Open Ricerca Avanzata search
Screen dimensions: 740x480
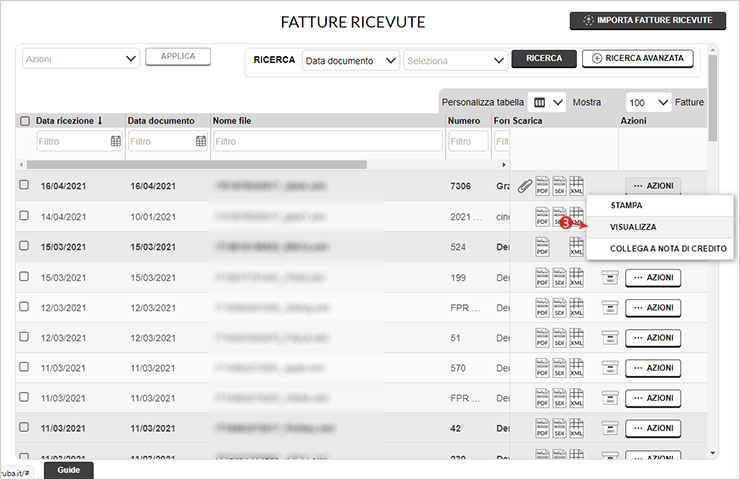tap(639, 59)
